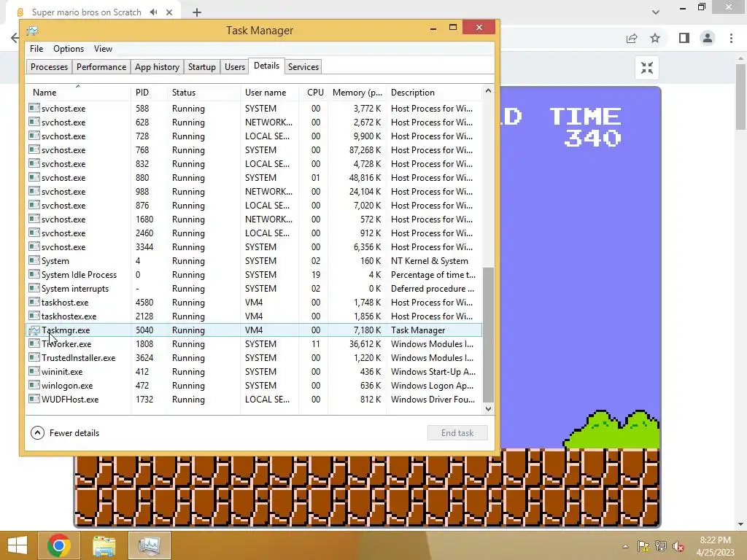Click the system clock showing 8:22 PM
Viewport: 747px width, 560px height.
coord(715,540)
